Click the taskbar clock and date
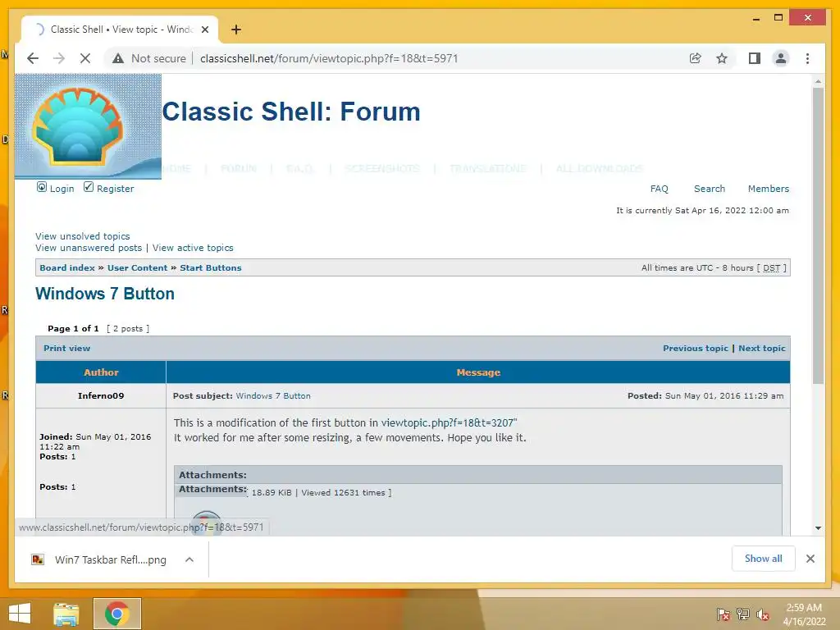Screen dimensions: 840x630 [x=804, y=614]
